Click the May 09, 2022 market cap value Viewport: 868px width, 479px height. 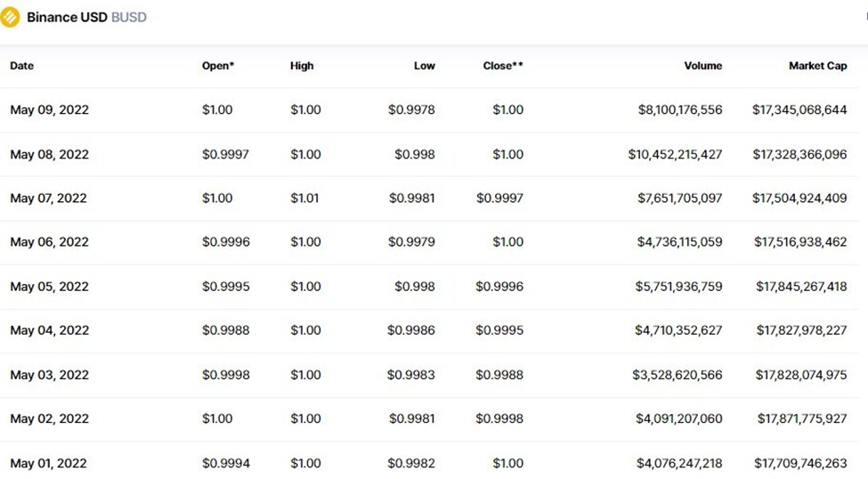[x=799, y=110]
